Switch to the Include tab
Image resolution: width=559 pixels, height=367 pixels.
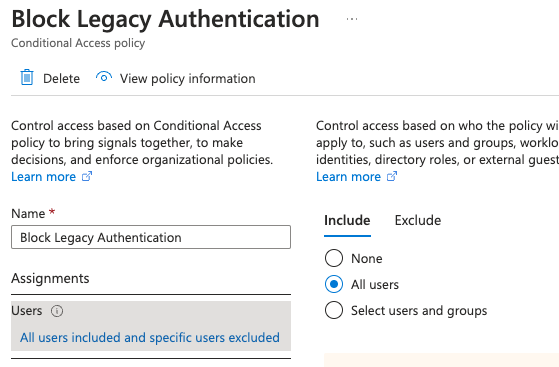point(347,220)
